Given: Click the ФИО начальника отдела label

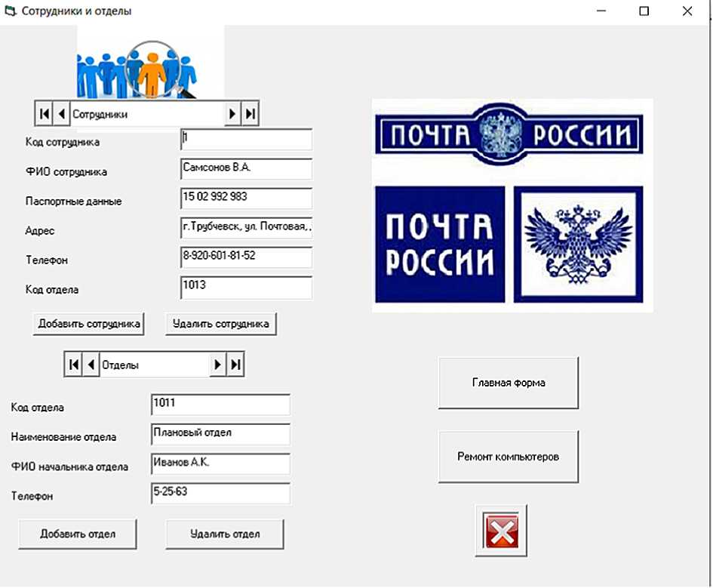Looking at the screenshot, I should click(x=69, y=467).
